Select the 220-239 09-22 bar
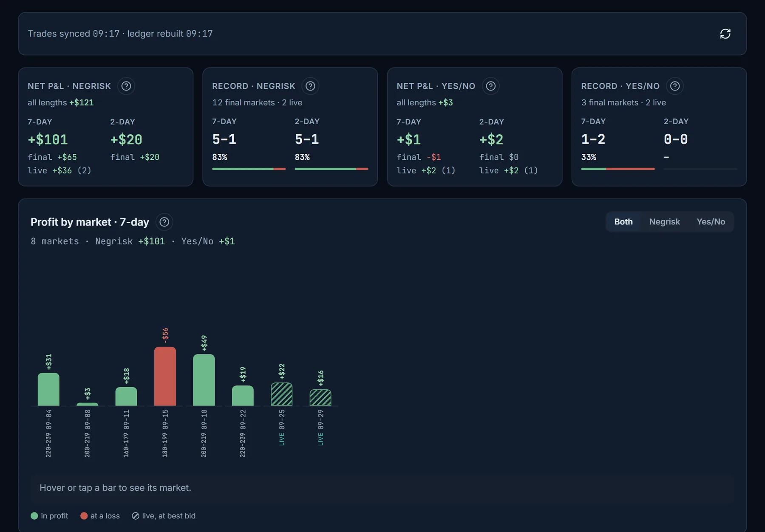Image resolution: width=765 pixels, height=532 pixels. coord(243,396)
